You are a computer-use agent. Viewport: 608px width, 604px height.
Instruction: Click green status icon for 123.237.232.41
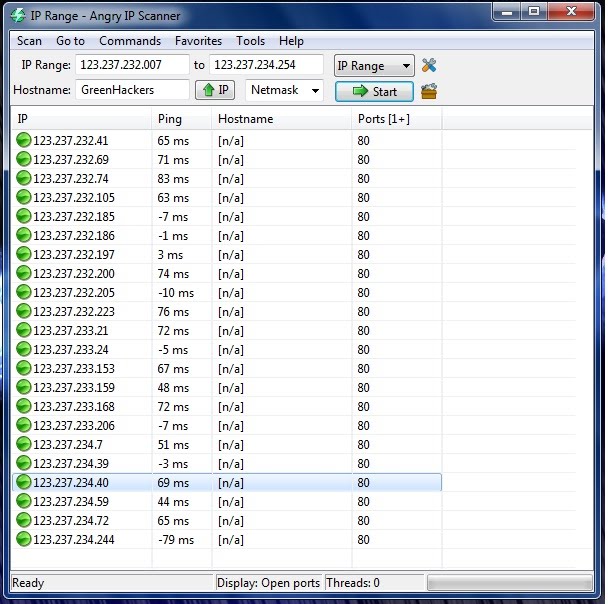point(24,140)
